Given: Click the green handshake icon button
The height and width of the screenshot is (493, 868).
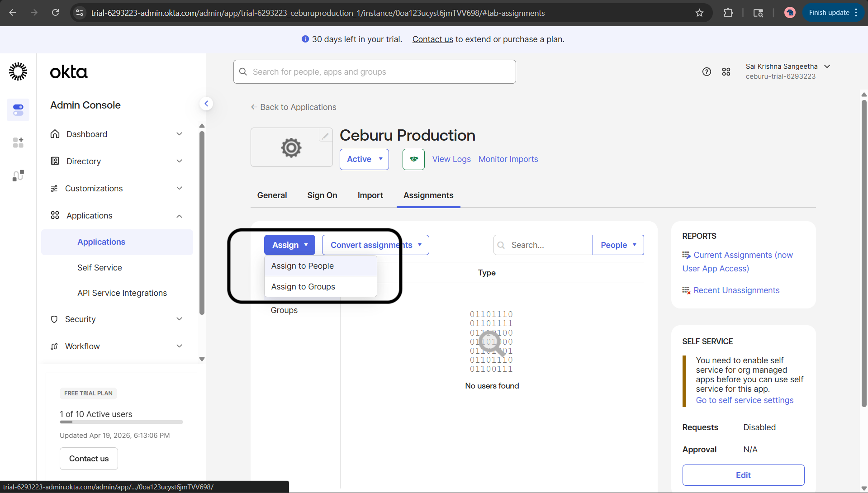Looking at the screenshot, I should (x=413, y=159).
